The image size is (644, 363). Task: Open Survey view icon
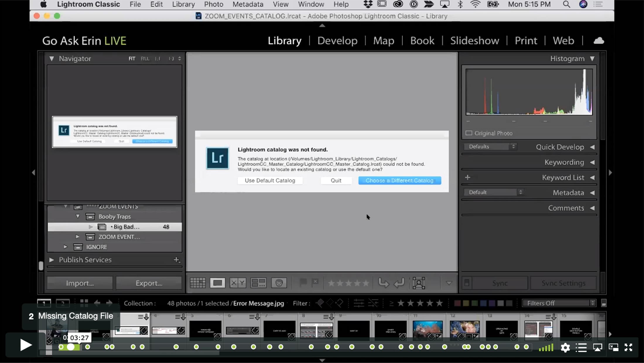258,283
